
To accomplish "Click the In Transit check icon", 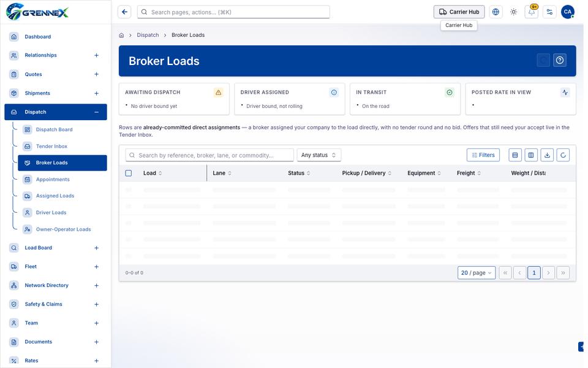I will pyautogui.click(x=450, y=93).
